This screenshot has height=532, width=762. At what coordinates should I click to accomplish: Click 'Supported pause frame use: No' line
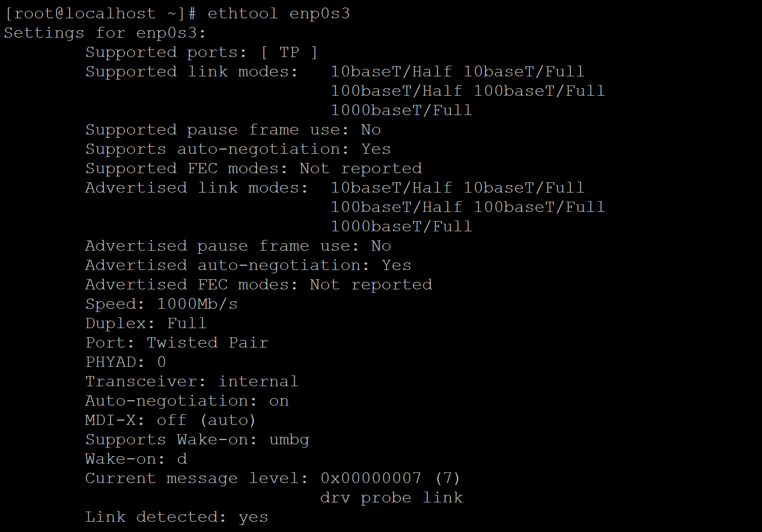tap(233, 130)
